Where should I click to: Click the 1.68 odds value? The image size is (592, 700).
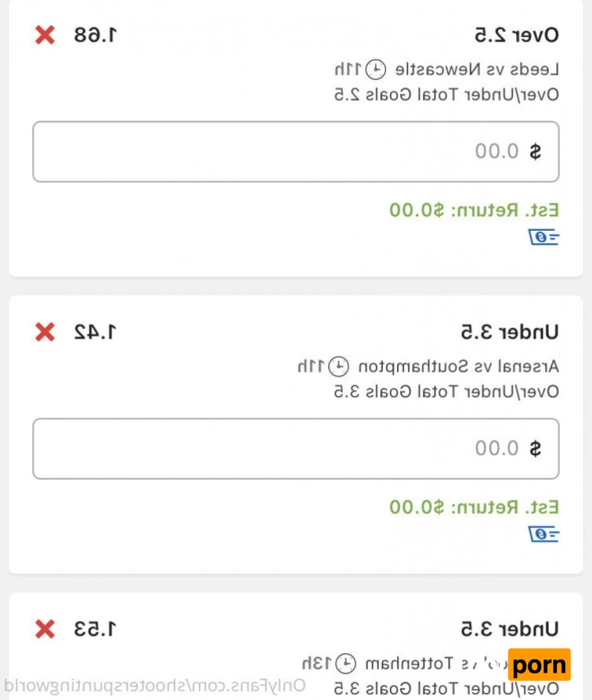(95, 35)
